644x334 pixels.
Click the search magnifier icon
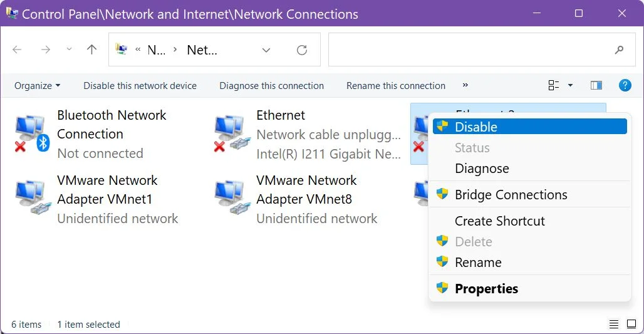click(619, 50)
